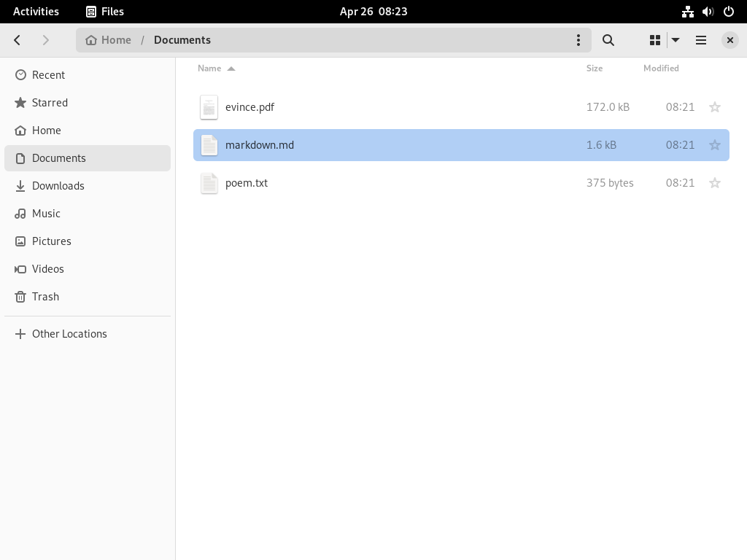This screenshot has width=747, height=560.
Task: Open the search magnifier
Action: click(x=608, y=40)
